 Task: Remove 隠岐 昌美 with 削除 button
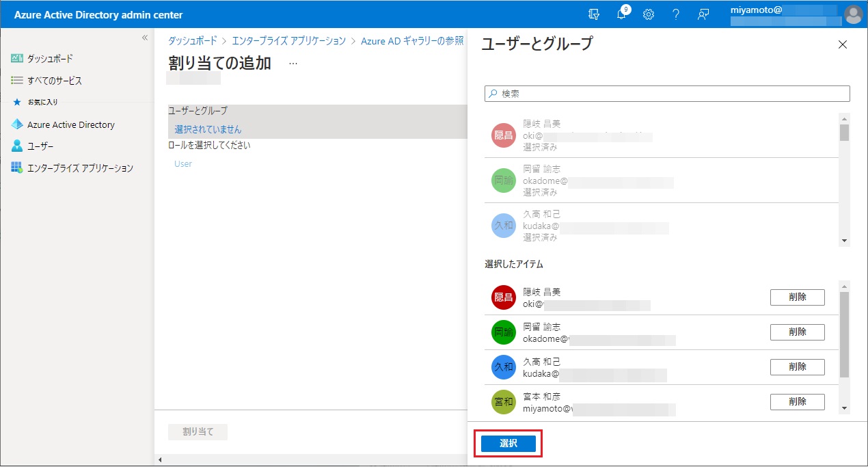797,297
